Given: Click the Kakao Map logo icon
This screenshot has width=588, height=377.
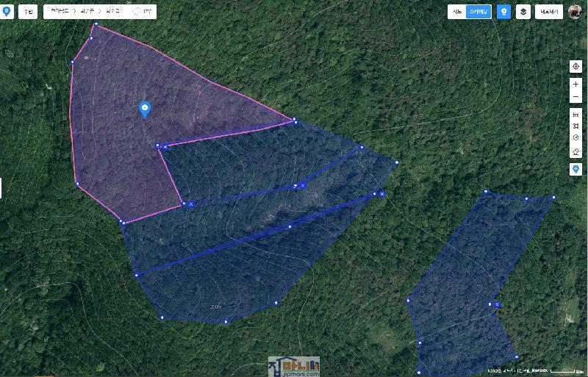Looking at the screenshot, I should (6, 11).
